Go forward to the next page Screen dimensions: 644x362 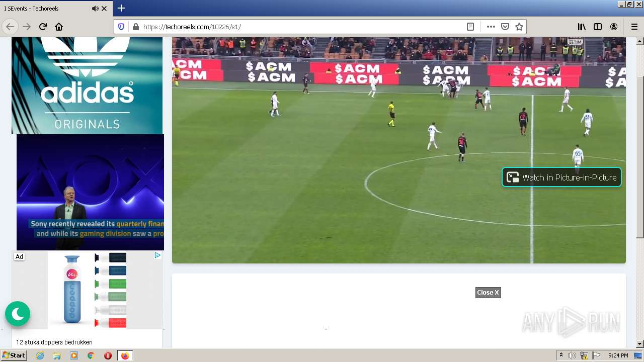click(x=27, y=27)
